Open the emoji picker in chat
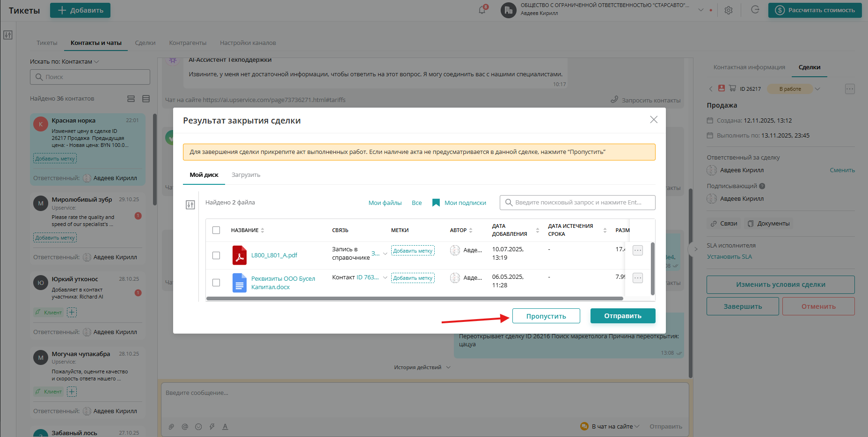Image resolution: width=868 pixels, height=437 pixels. pos(198,427)
